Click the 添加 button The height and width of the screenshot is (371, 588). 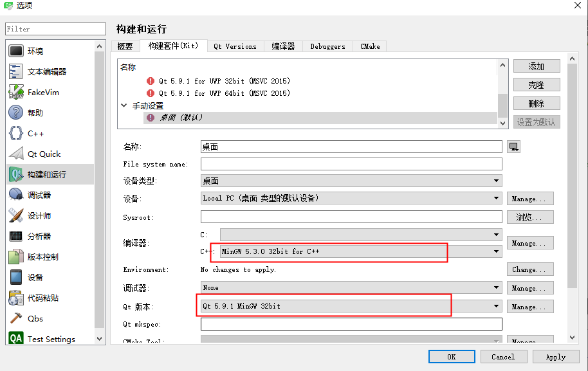coord(537,66)
